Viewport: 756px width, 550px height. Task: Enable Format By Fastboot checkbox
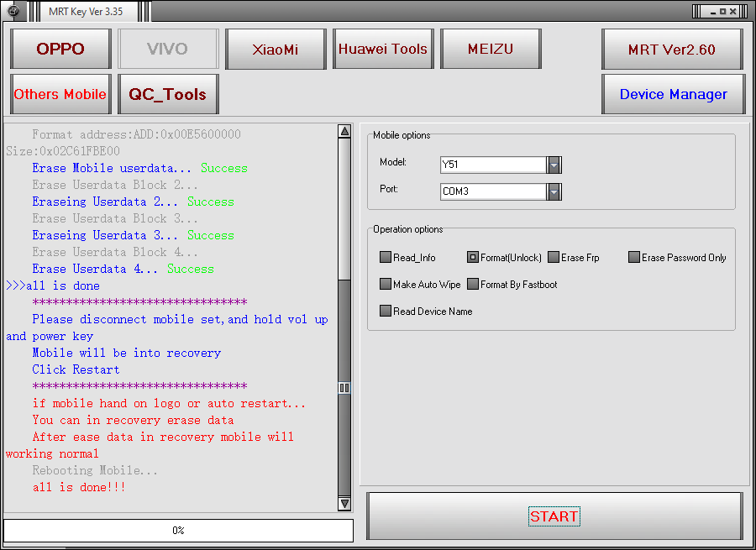click(472, 284)
